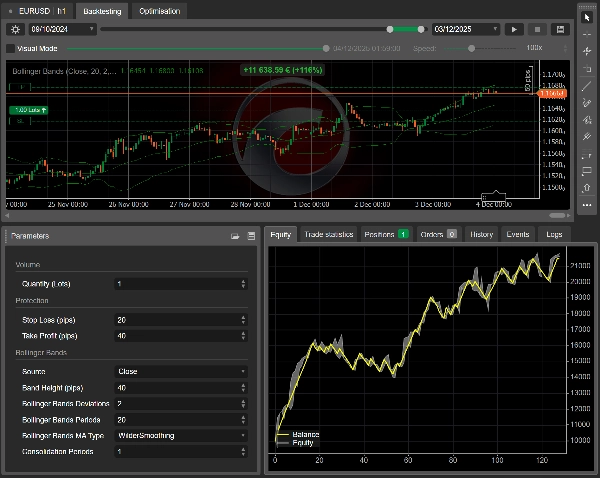This screenshot has height=478, width=600.
Task: Click the Balance legend entry
Action: click(298, 434)
